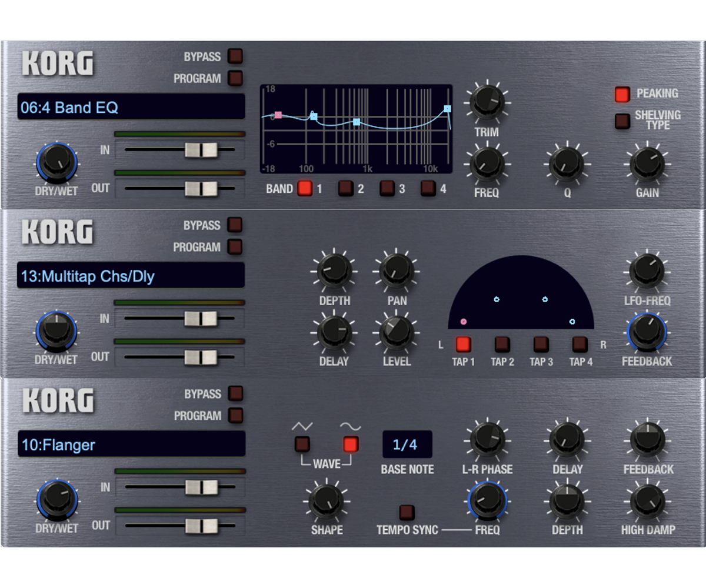The width and height of the screenshot is (706, 588).
Task: Toggle BYPASS on the Flanger unit
Action: click(x=235, y=393)
